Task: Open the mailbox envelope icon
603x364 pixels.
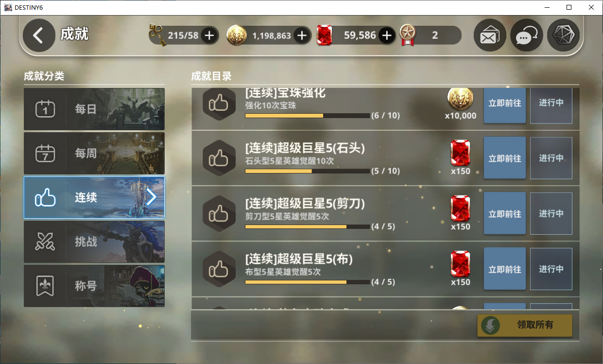Action: (x=490, y=35)
